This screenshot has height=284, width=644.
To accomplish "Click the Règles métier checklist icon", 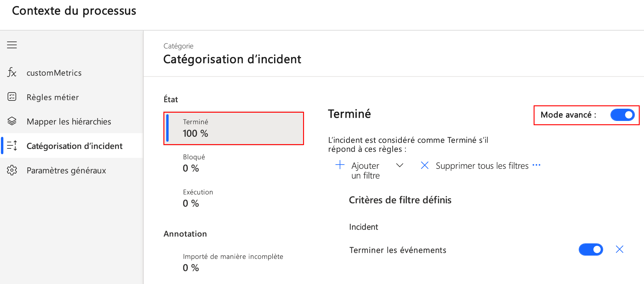I will pos(12,97).
